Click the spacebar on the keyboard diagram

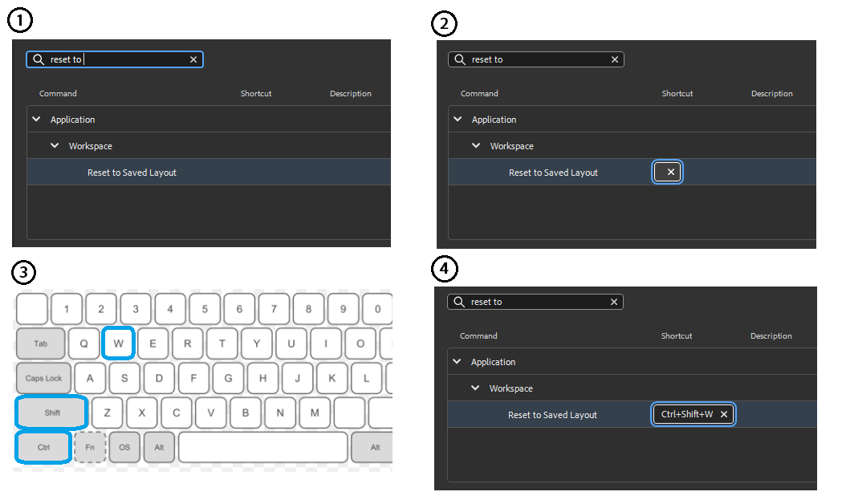(262, 447)
